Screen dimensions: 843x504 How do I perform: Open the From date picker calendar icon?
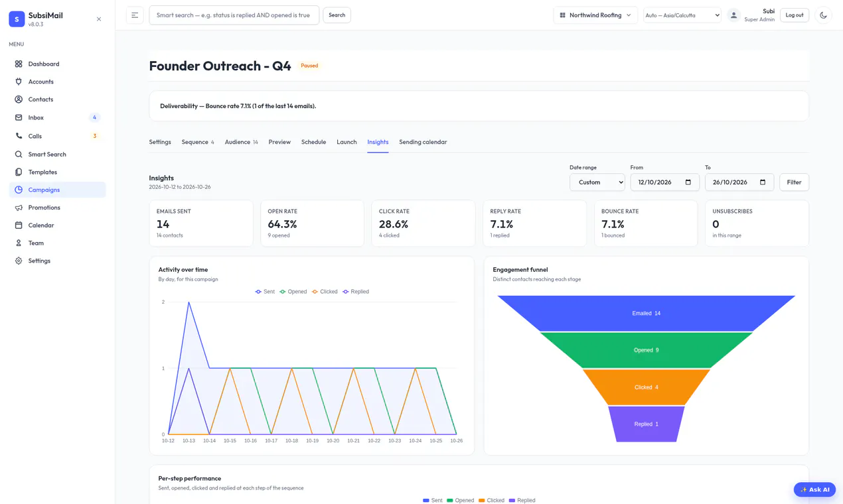click(688, 182)
